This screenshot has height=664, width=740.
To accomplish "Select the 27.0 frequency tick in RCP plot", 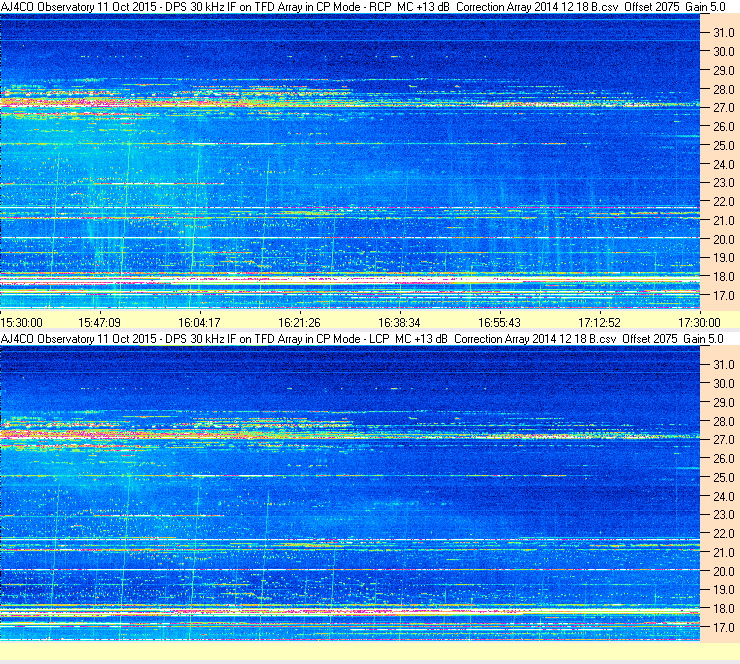I will [x=723, y=108].
